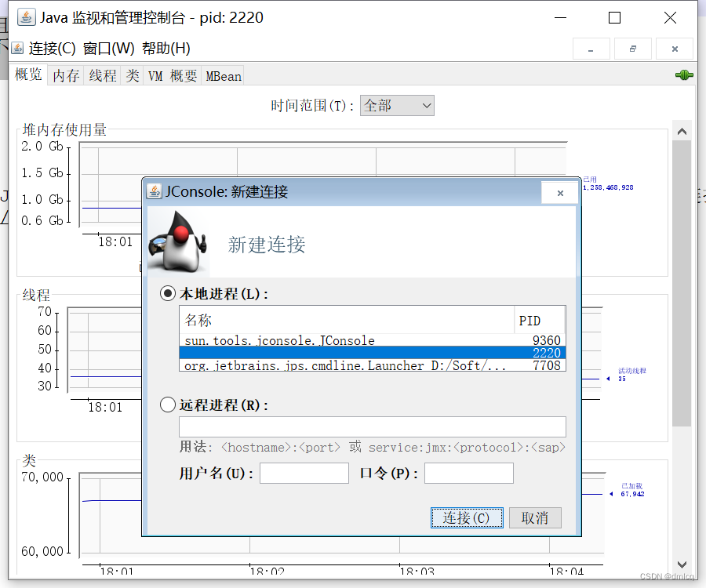The width and height of the screenshot is (706, 588).
Task: Select the org.jetbrains.jps.cmdline.Launcher process row
Action: [x=373, y=365]
